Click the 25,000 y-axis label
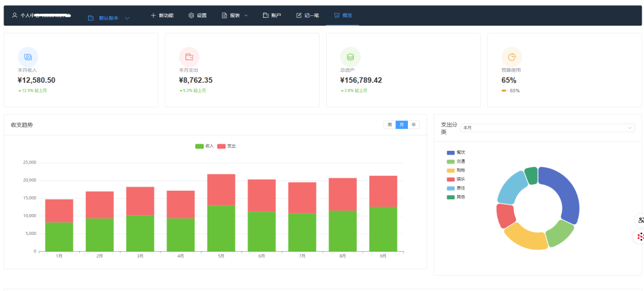The width and height of the screenshot is (644, 291). coord(29,163)
